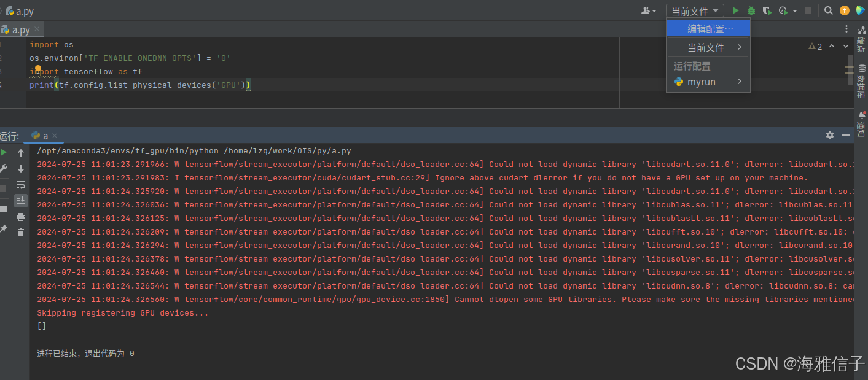This screenshot has width=868, height=380.
Task: Click the warnings indicator showing 2
Action: coord(815,47)
